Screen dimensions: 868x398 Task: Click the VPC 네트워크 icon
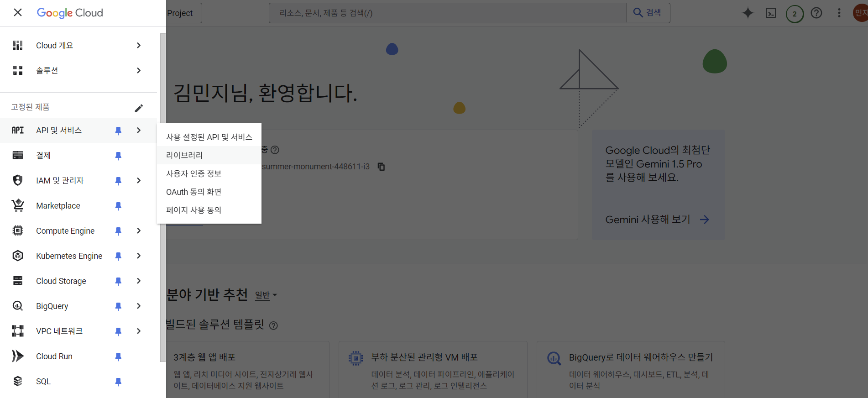pyautogui.click(x=18, y=331)
